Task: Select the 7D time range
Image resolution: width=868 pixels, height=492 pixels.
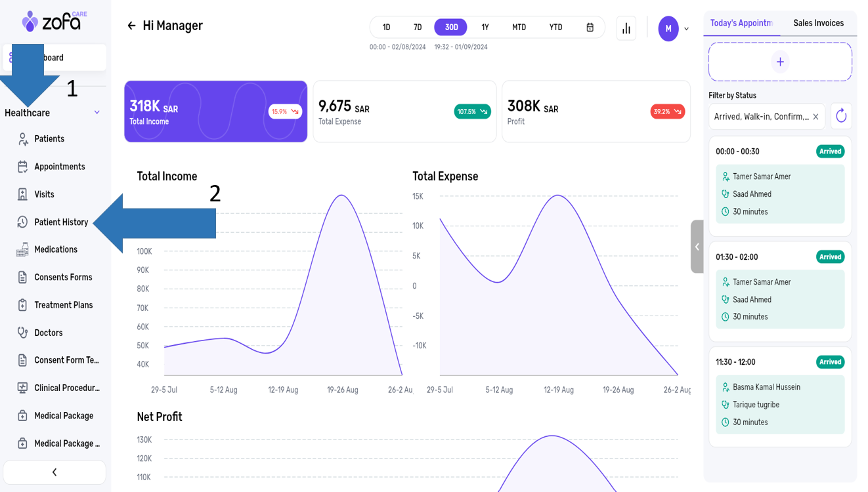Action: pos(418,28)
